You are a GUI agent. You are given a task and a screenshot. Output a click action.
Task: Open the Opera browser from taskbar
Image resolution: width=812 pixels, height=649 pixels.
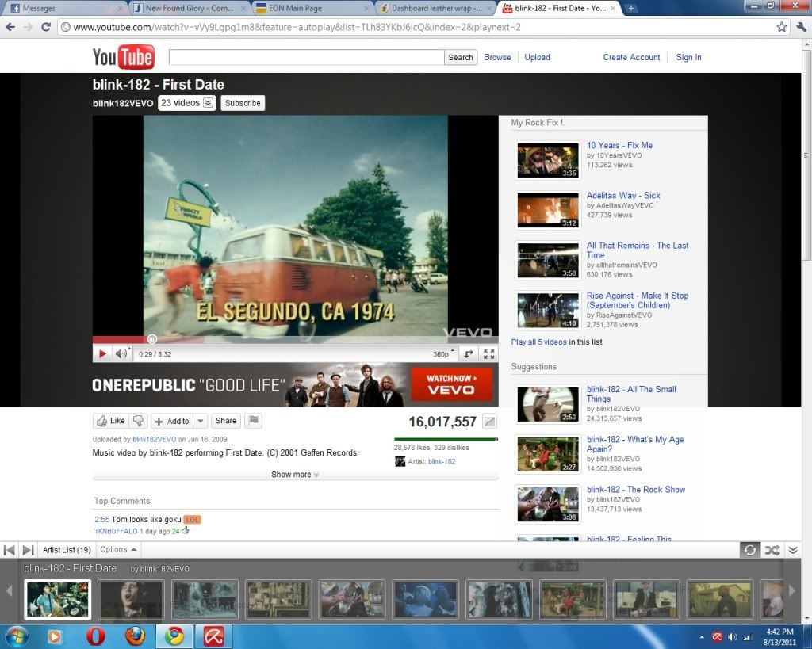coord(96,636)
